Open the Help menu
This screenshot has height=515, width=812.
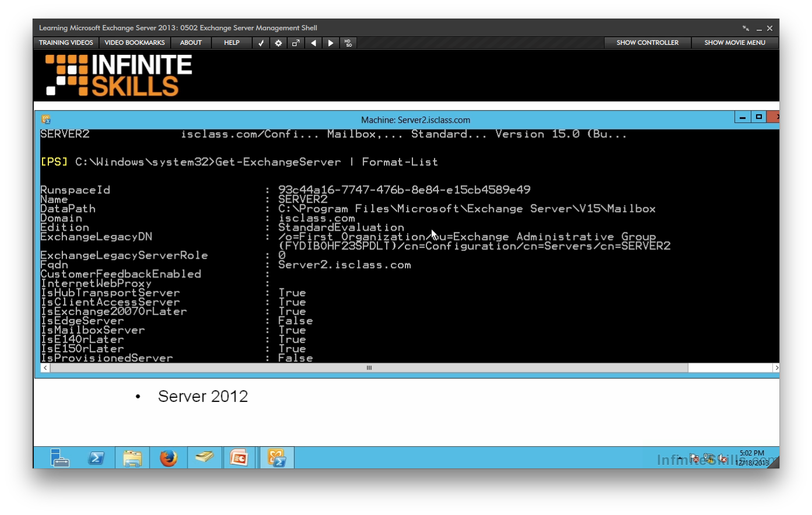[232, 43]
